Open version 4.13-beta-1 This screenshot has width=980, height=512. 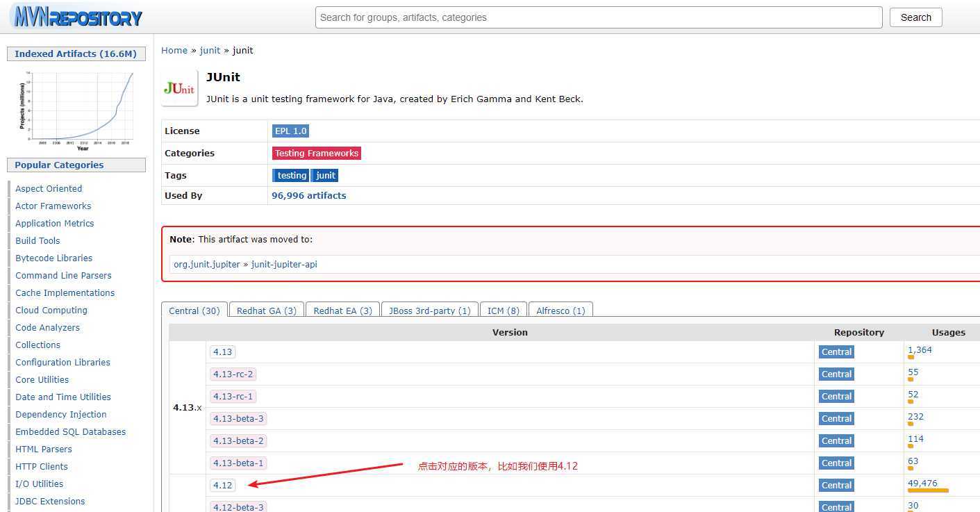pyautogui.click(x=238, y=463)
